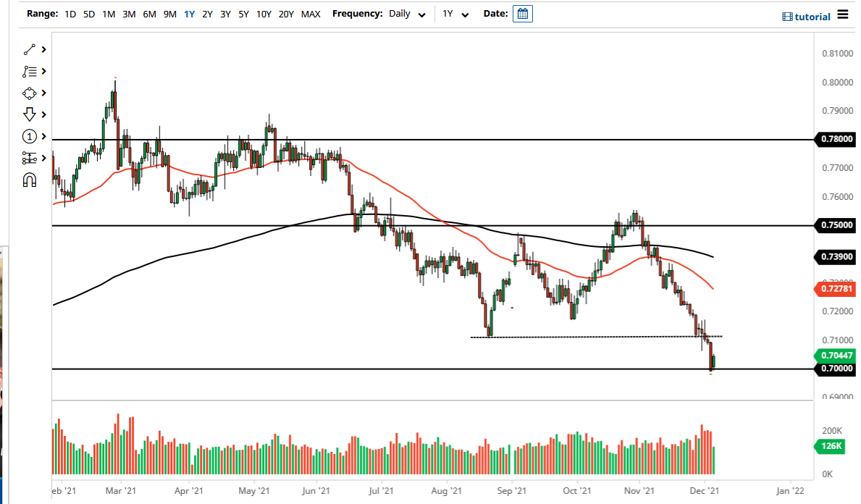Select the down-arrow annotation tool
This screenshot has height=504, width=861.
(29, 114)
